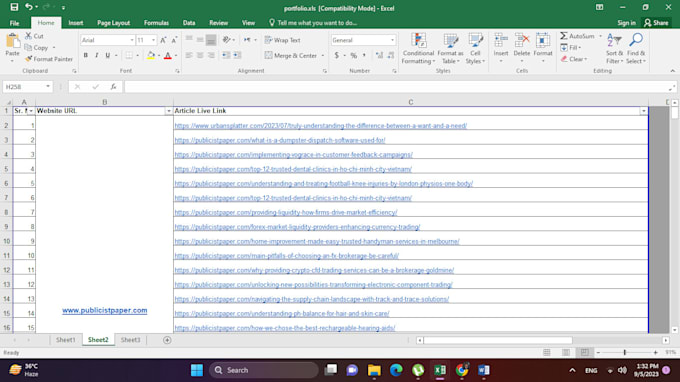Click the zoom slider handle
The height and width of the screenshot is (382, 680).
(x=624, y=353)
